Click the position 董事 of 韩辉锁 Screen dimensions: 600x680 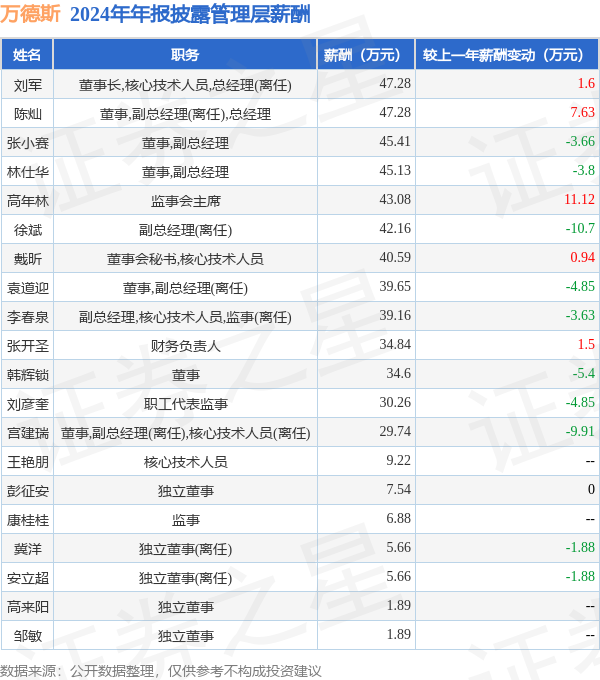(185, 375)
